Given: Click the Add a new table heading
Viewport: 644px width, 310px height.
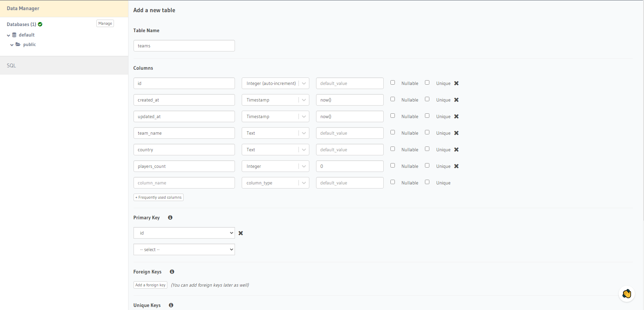Looking at the screenshot, I should pyautogui.click(x=154, y=10).
